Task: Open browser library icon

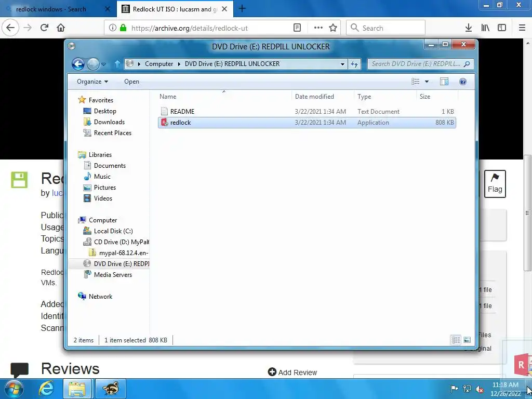Action: tap(486, 28)
